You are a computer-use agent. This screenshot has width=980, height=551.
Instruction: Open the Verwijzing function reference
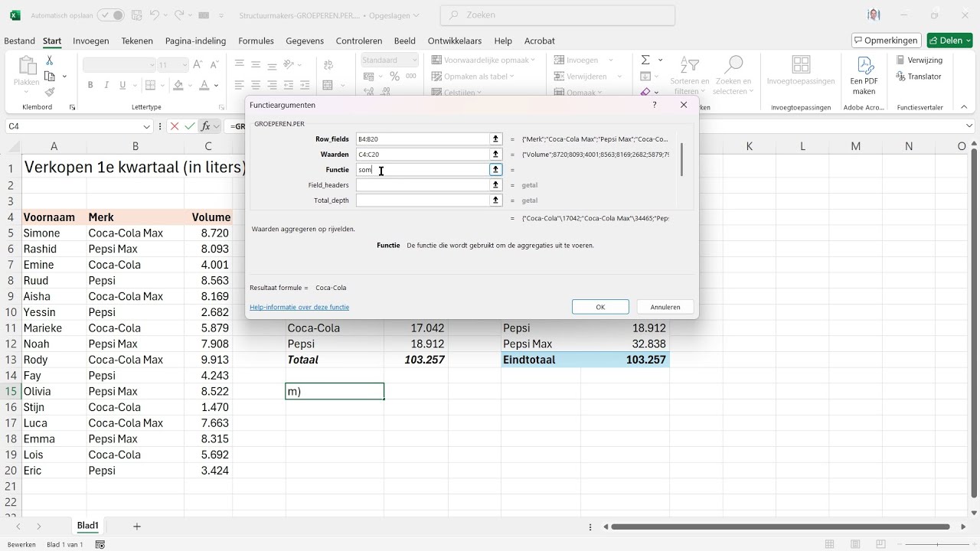click(920, 60)
